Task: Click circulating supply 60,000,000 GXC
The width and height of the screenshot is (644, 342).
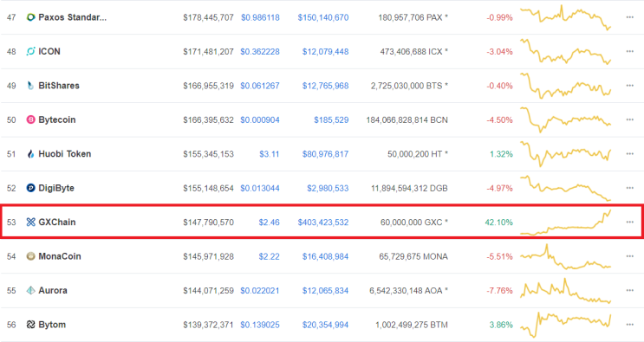Action: tap(414, 223)
